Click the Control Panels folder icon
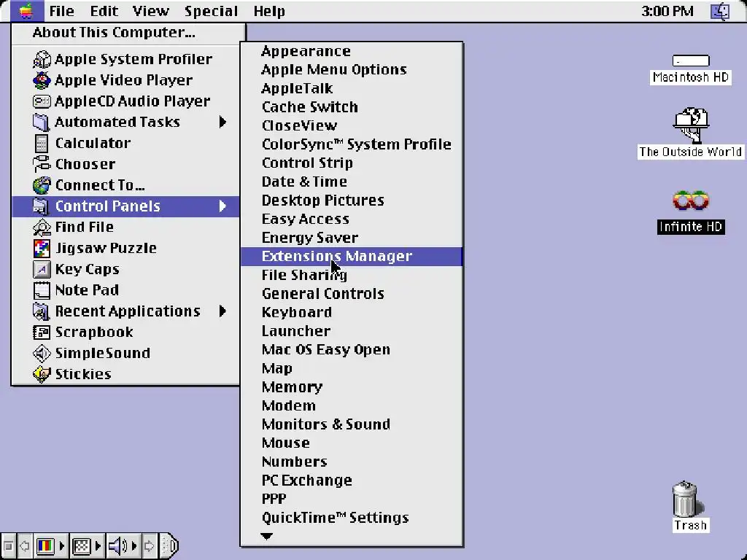Image resolution: width=747 pixels, height=560 pixels. click(x=42, y=206)
